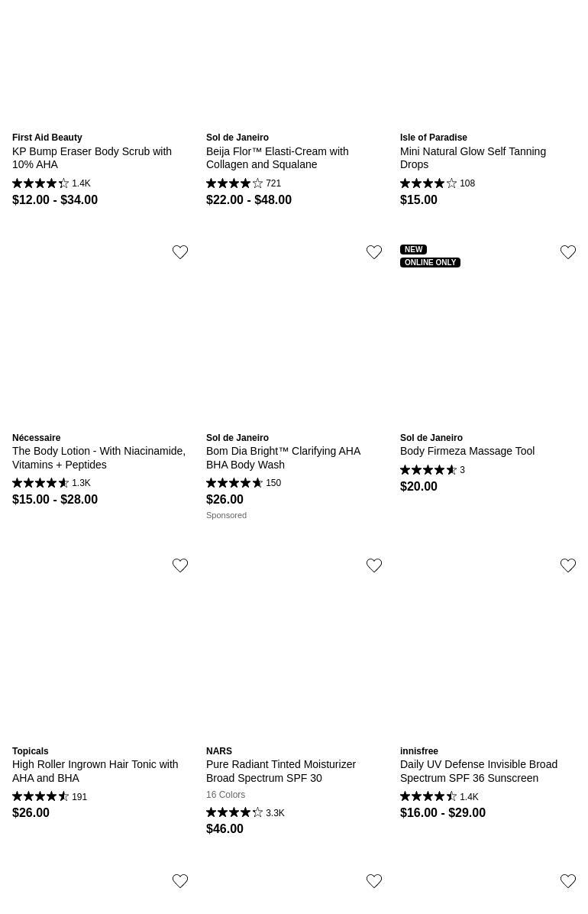This screenshot has width=588, height=914.
Task: Open Daily UV Defense Invisible Sunscreen page
Action: pyautogui.click(x=479, y=771)
